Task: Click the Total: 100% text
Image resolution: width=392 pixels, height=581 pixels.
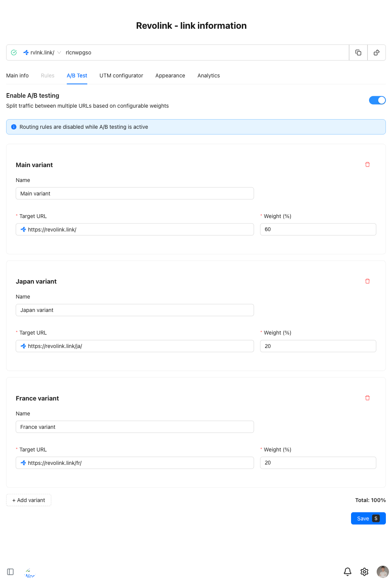Action: pyautogui.click(x=371, y=500)
